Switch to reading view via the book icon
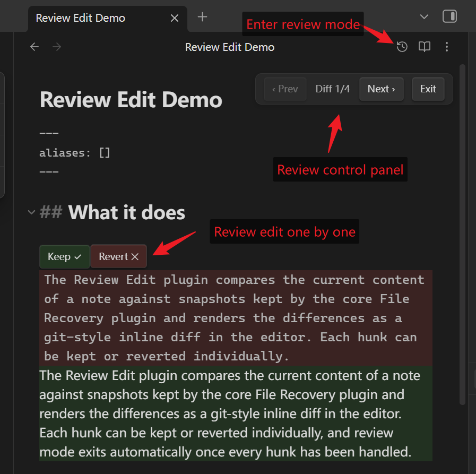Image resolution: width=476 pixels, height=474 pixels. (425, 47)
